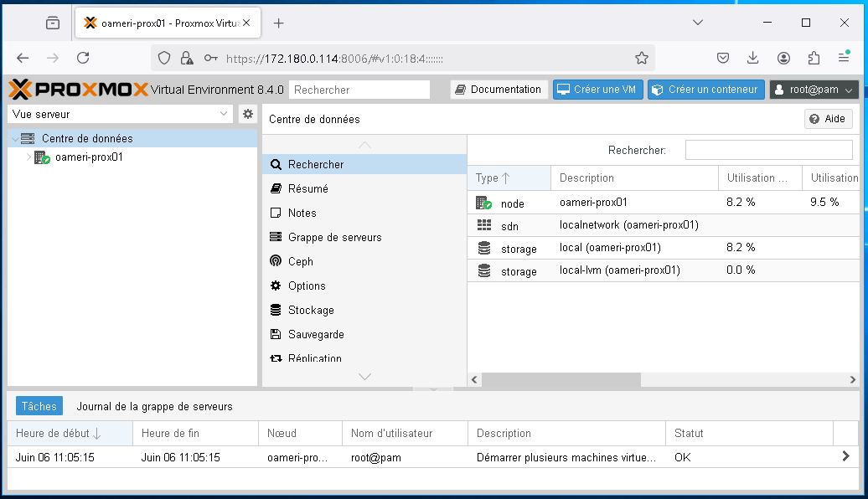This screenshot has width=868, height=499.
Task: Expand task row details arrow
Action: (x=846, y=456)
